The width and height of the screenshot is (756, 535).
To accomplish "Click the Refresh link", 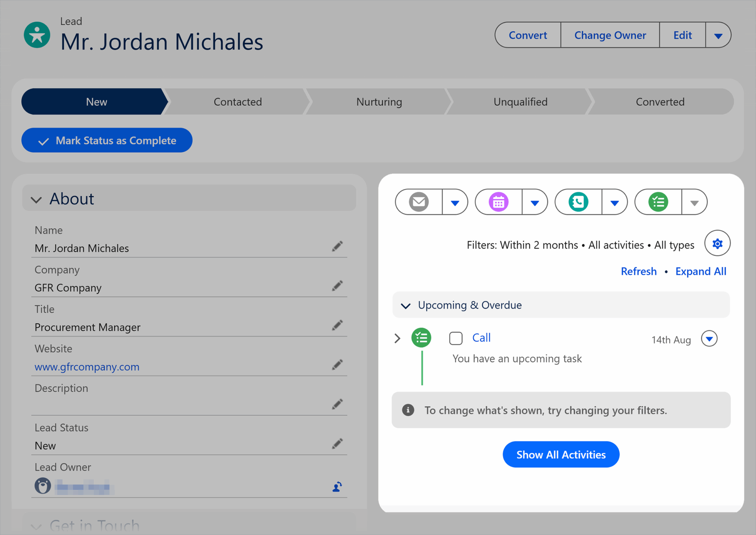I will (x=639, y=271).
